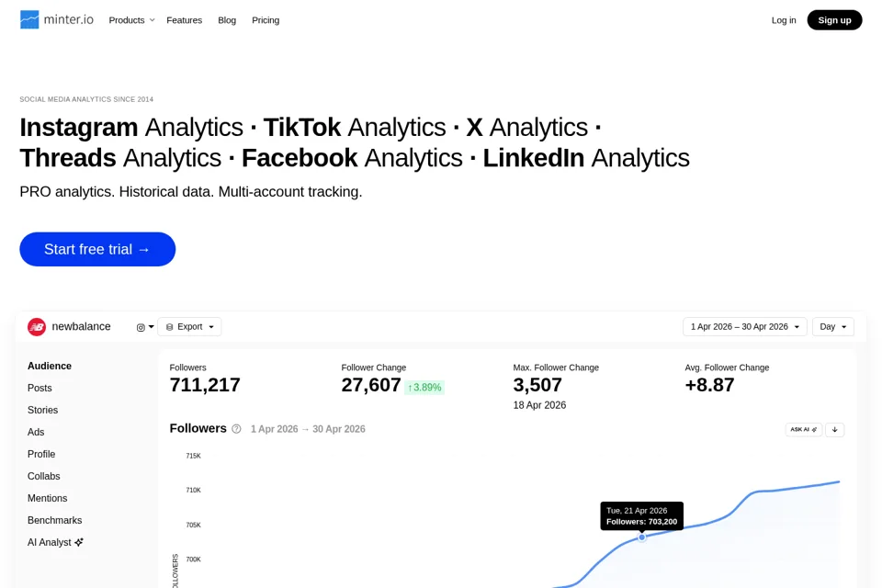Select the Audience sidebar section
Viewport: 882px width, 588px height.
tap(50, 366)
